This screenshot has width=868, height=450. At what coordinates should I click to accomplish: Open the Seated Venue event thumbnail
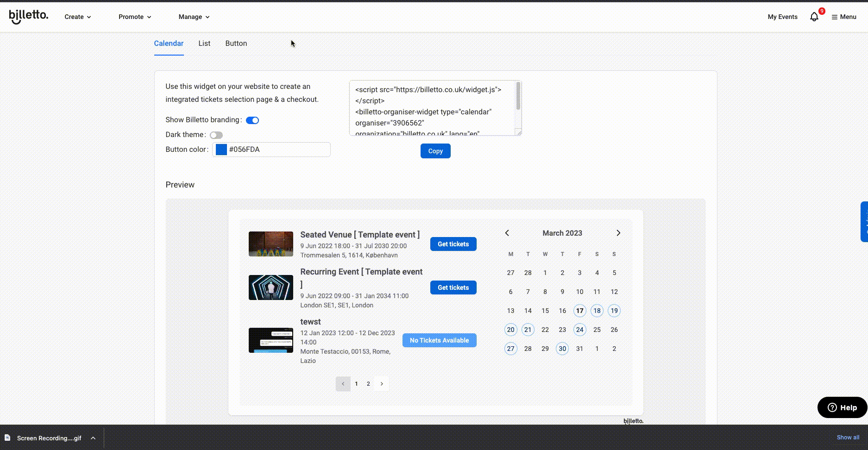click(271, 244)
